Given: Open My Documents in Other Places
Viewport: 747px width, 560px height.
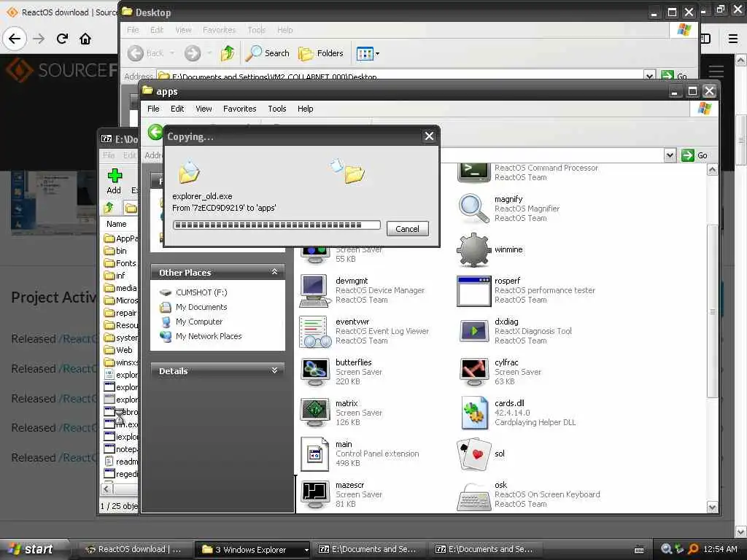Looking at the screenshot, I should [201, 307].
